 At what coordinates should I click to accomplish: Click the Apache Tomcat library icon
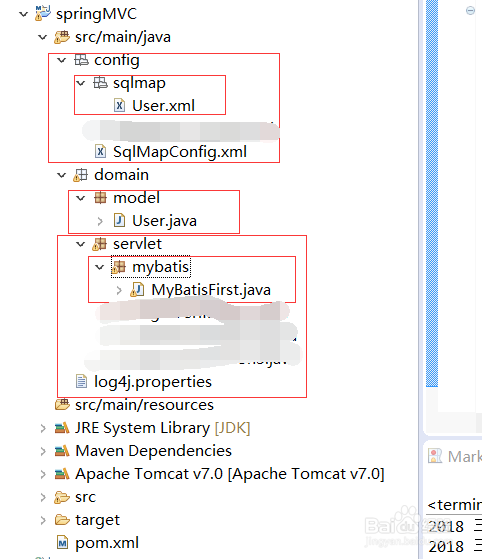[62, 473]
